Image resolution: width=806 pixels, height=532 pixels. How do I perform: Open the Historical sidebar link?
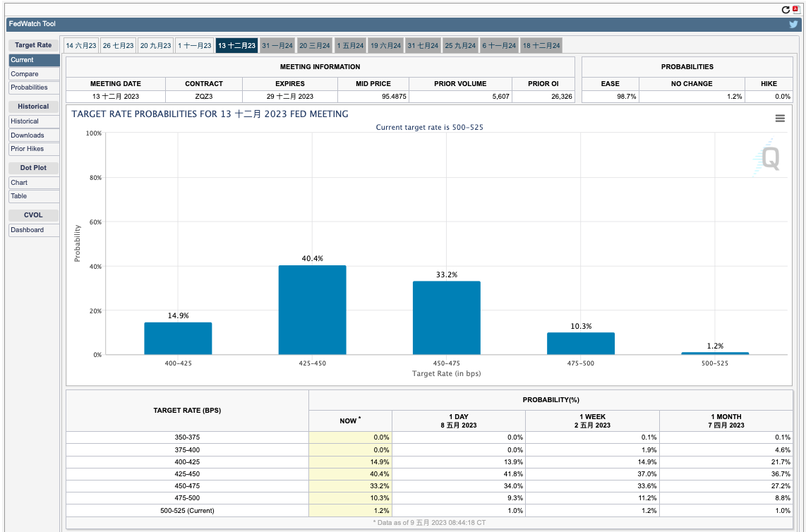coord(34,121)
